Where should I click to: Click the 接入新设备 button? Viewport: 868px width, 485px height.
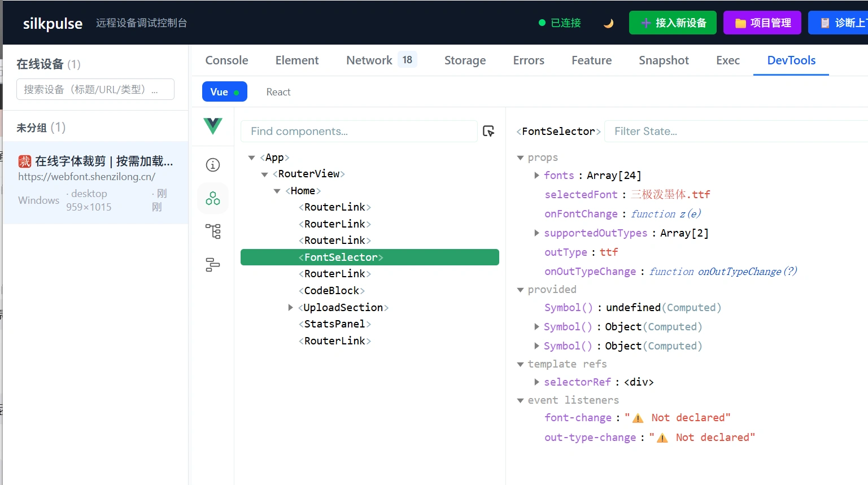(673, 23)
